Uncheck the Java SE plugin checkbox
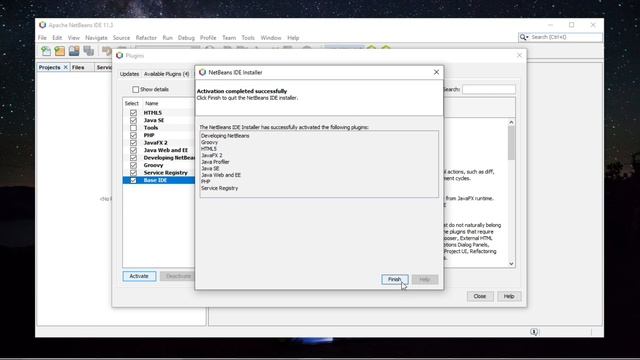The image size is (640, 360). [x=133, y=120]
